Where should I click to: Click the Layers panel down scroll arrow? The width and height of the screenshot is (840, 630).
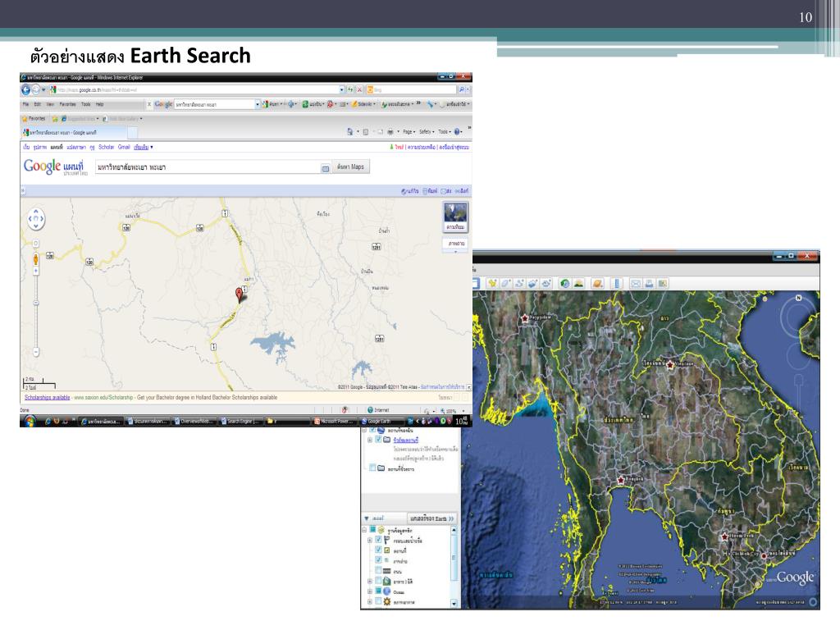(x=454, y=604)
